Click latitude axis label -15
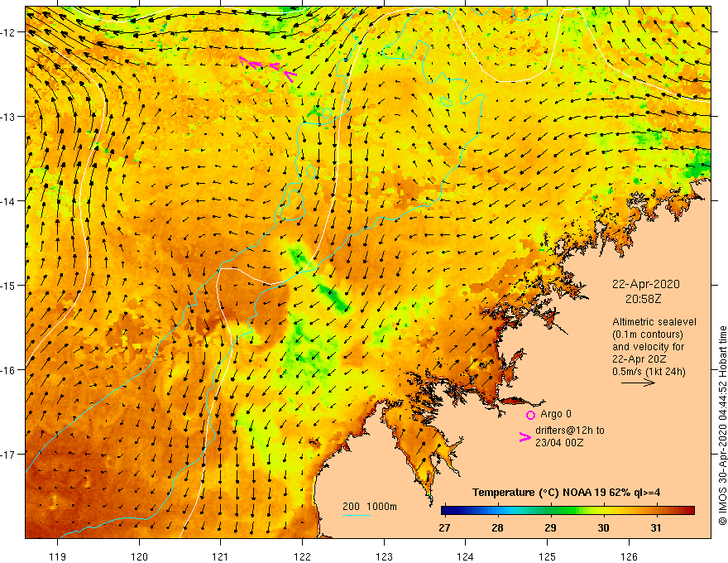728x563 pixels. pos(8,285)
